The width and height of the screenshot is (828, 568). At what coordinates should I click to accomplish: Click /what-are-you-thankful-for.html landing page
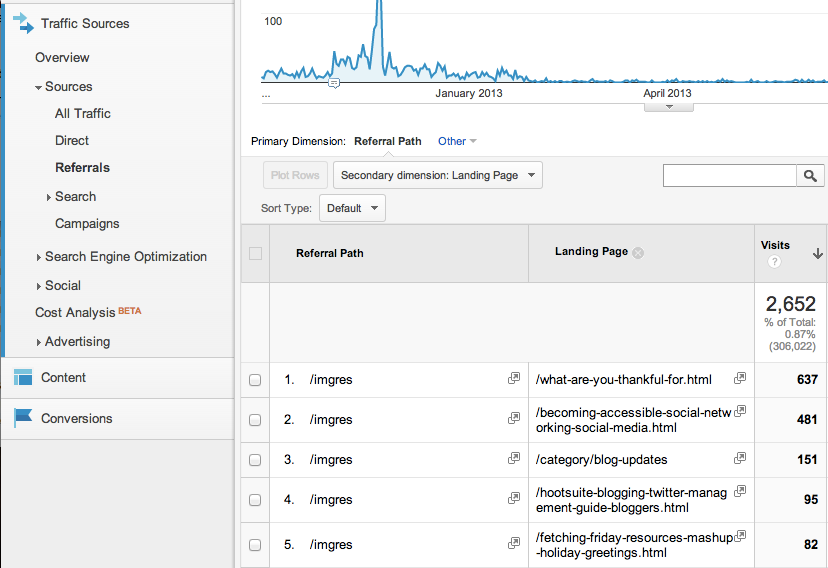[x=624, y=380]
